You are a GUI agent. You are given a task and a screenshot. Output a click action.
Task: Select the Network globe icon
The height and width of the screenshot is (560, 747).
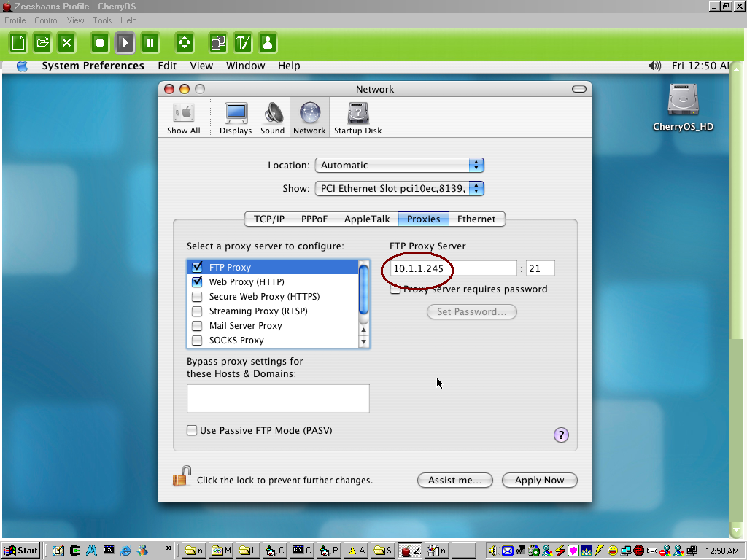[309, 117]
